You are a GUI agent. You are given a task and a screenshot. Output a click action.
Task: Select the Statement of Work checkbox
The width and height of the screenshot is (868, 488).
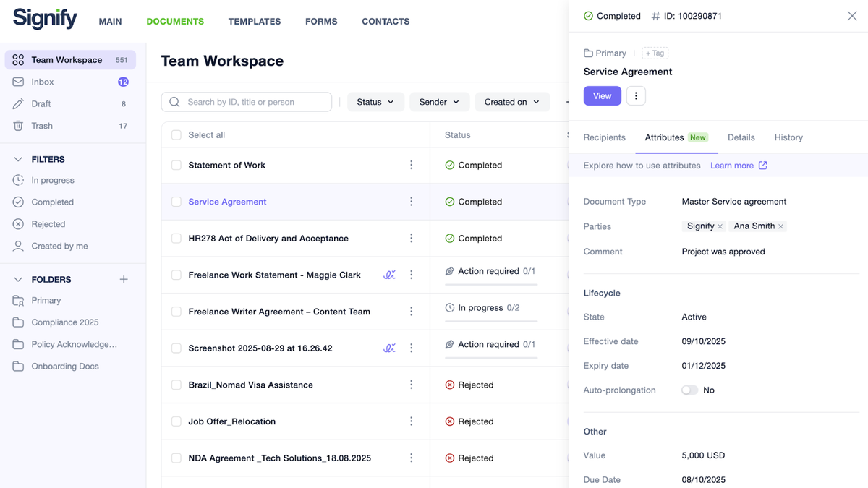176,165
